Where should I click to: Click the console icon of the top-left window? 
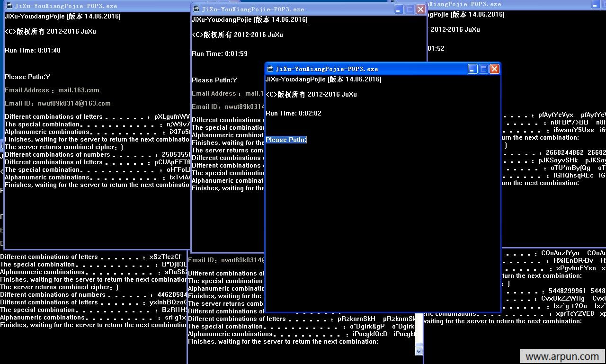coord(9,6)
